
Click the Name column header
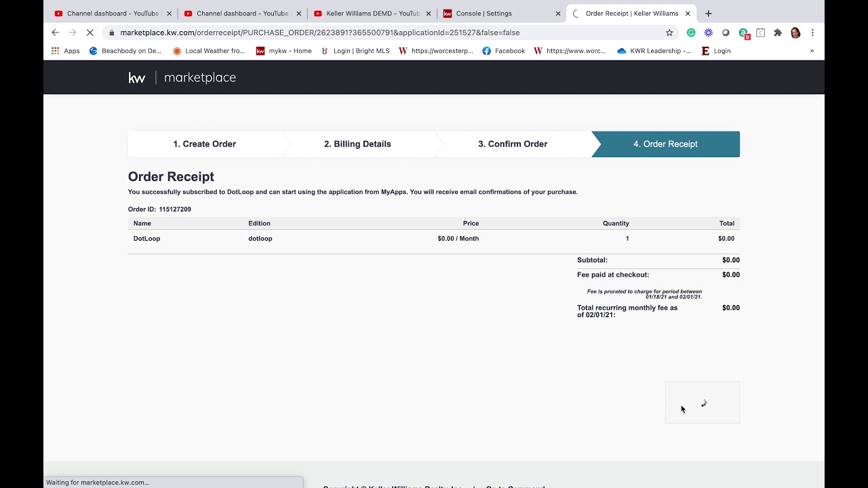click(x=142, y=223)
